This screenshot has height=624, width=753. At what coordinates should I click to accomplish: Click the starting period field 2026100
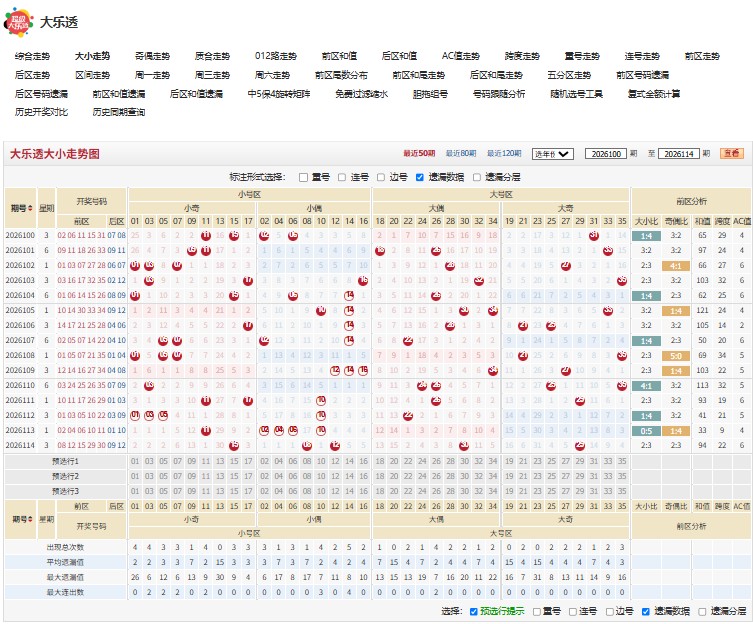pos(606,154)
